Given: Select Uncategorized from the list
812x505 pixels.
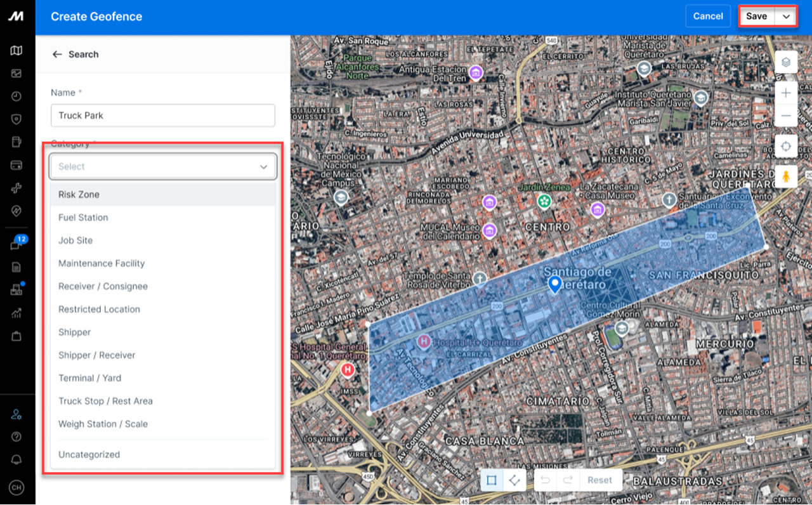Looking at the screenshot, I should tap(89, 454).
